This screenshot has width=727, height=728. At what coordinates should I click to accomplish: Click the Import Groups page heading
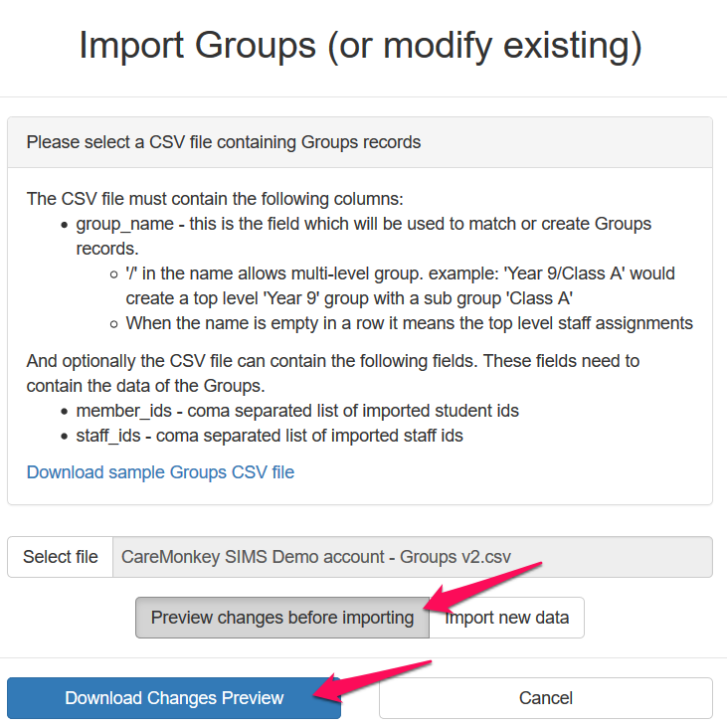tap(360, 46)
